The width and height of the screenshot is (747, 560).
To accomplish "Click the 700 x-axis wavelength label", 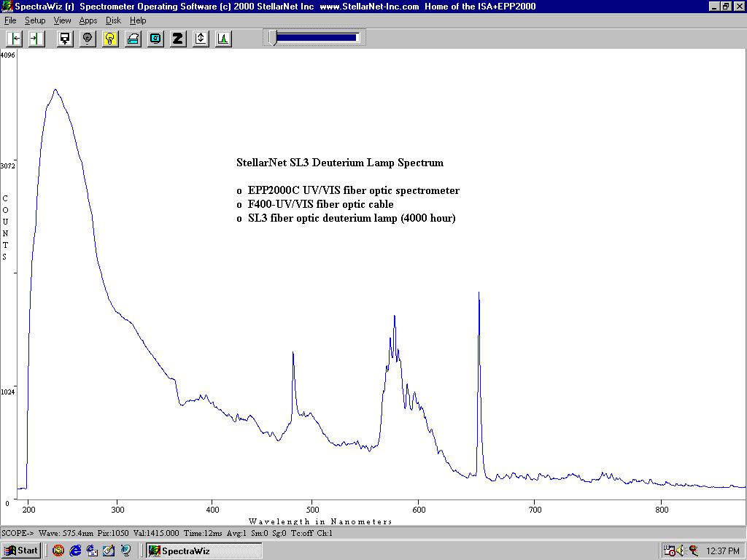I will [x=535, y=510].
